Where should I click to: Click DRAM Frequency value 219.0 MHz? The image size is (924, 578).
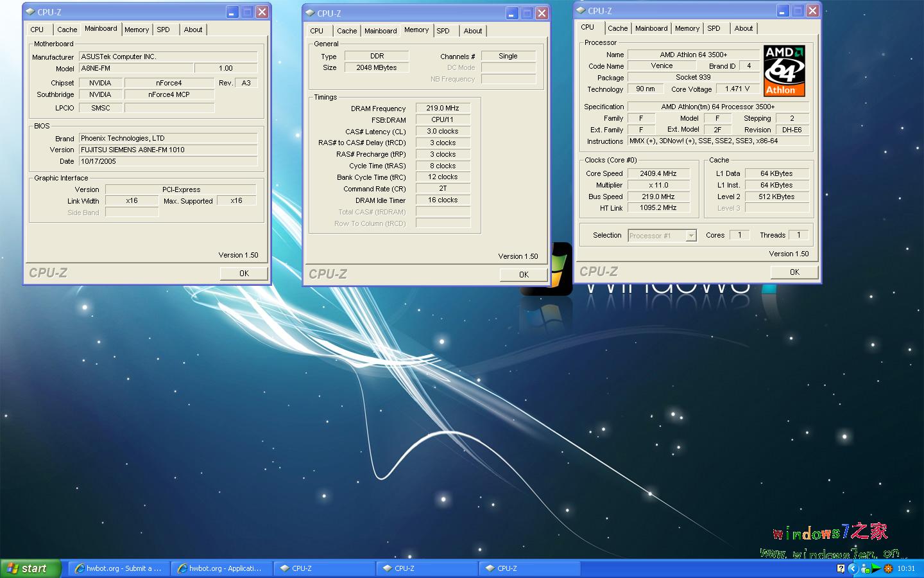443,108
